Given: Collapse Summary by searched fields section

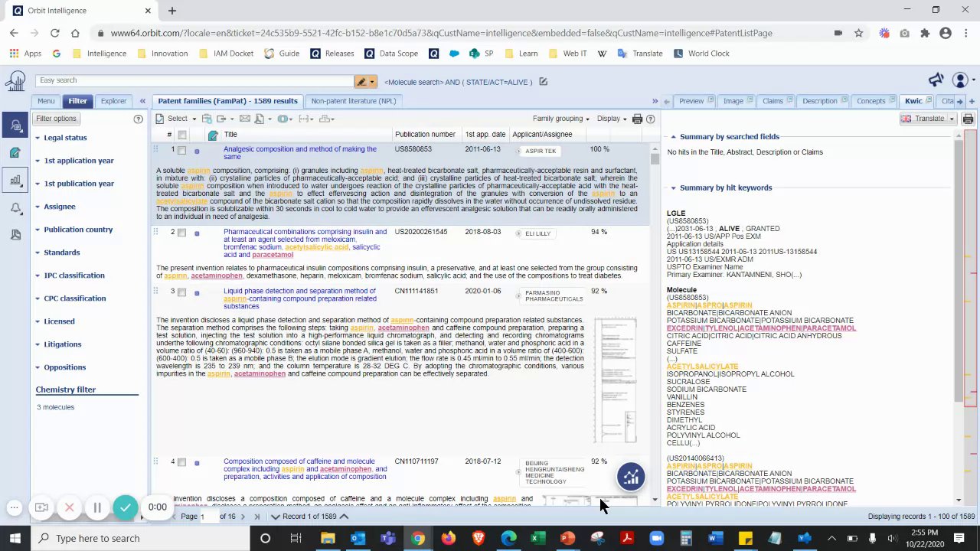Looking at the screenshot, I should (x=673, y=137).
